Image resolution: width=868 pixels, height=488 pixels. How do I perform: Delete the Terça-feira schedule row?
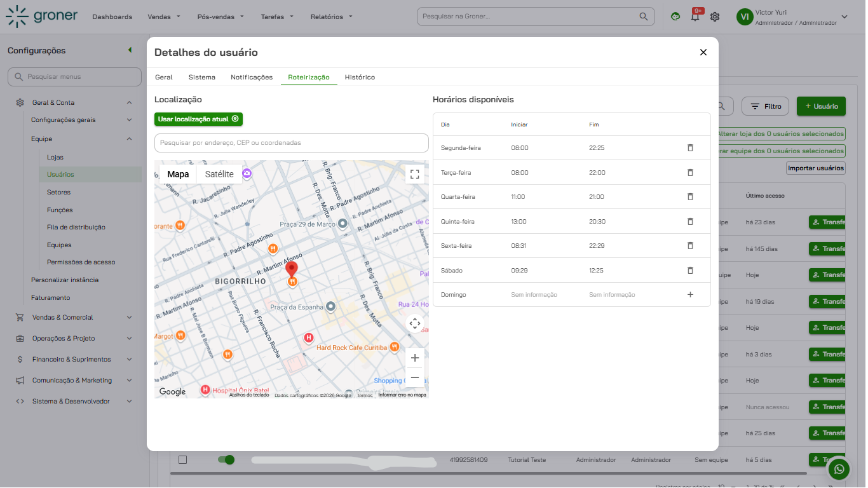pyautogui.click(x=690, y=172)
